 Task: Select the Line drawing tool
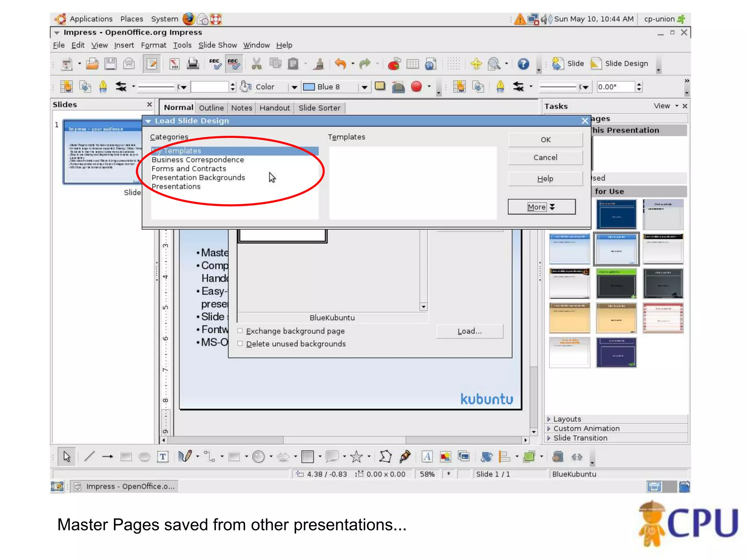pyautogui.click(x=89, y=456)
